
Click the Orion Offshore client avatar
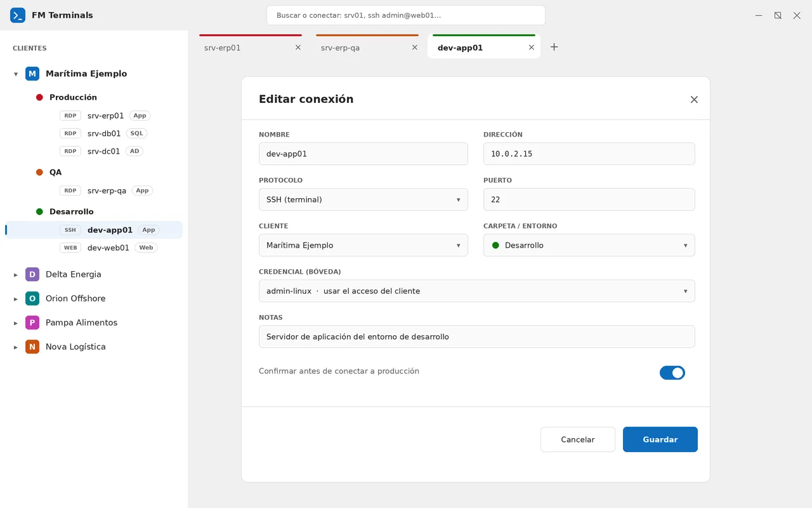32,298
